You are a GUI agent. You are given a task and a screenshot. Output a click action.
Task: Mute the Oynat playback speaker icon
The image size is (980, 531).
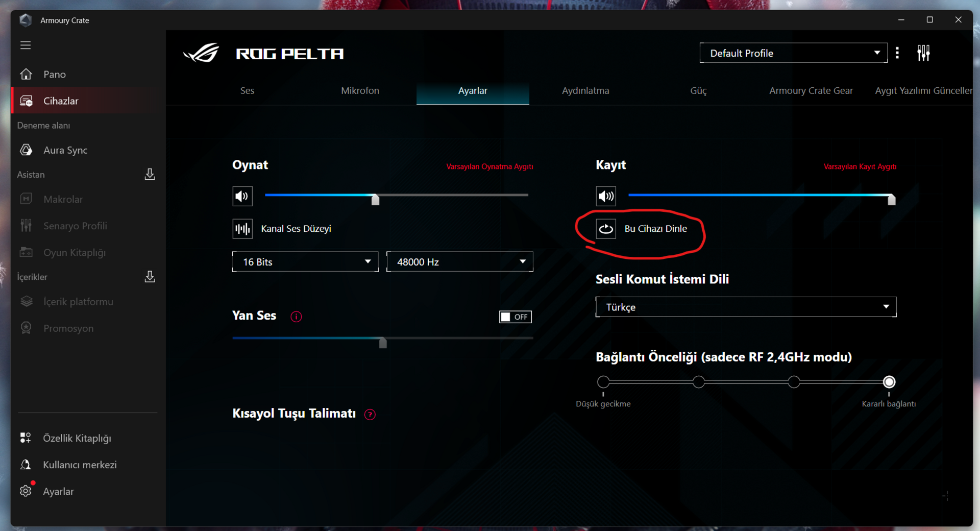(242, 196)
